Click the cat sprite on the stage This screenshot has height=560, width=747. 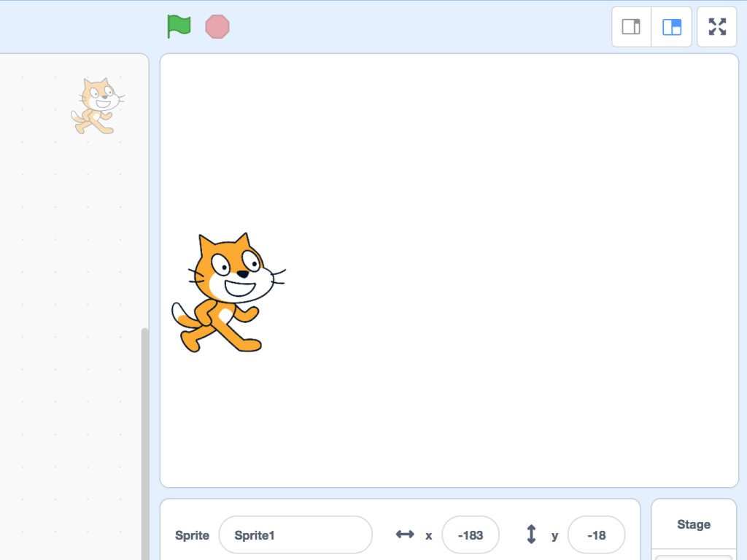[x=228, y=293]
